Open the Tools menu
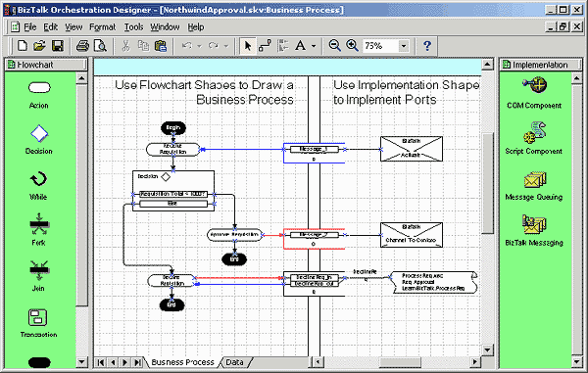Screen dimensions: 588x373 click(134, 27)
